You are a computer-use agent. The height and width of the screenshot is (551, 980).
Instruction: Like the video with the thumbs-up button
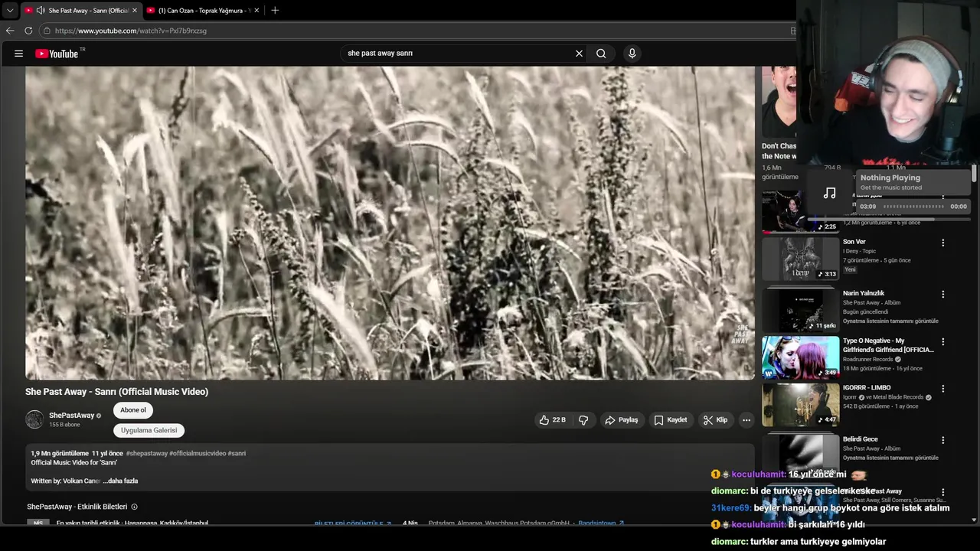click(x=553, y=419)
